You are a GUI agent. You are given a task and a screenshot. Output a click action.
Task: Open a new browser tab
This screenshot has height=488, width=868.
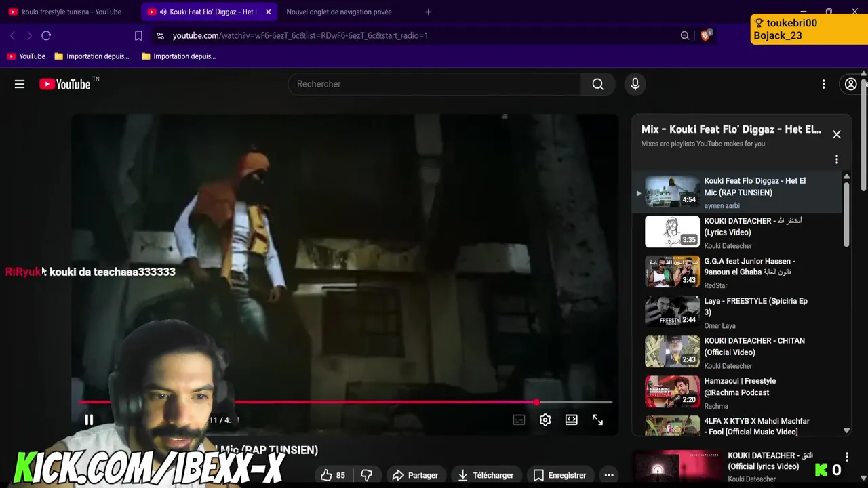click(x=428, y=12)
